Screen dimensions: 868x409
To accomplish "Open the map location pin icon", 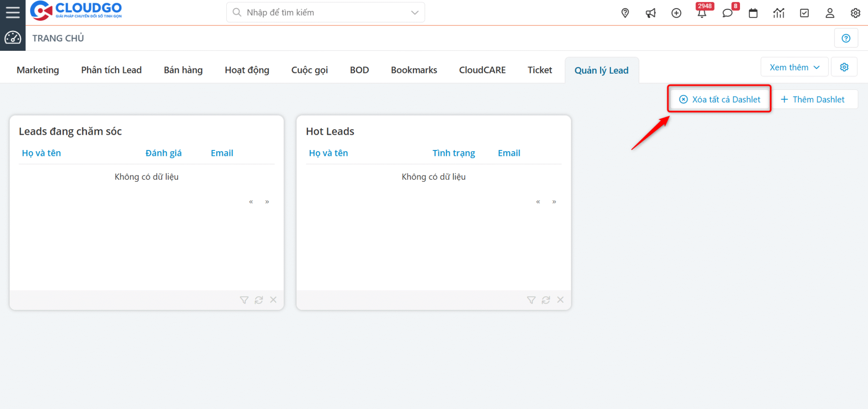I will point(625,13).
